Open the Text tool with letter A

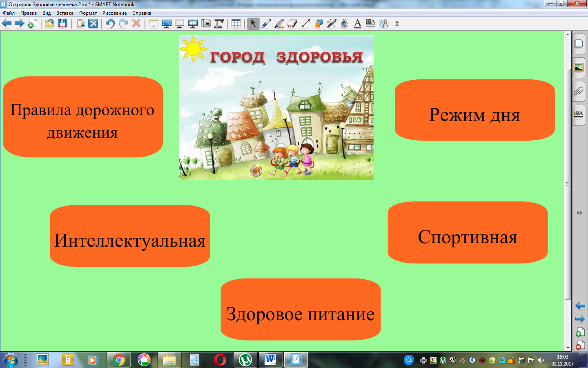coord(358,24)
